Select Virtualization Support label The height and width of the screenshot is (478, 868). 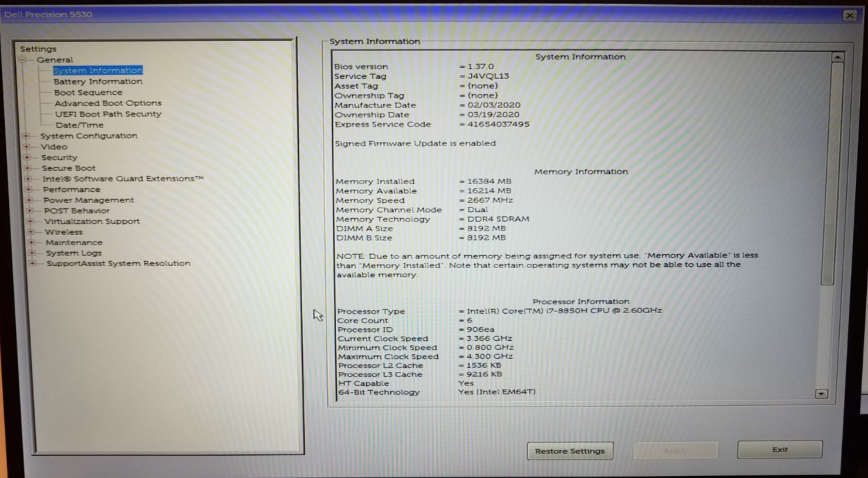(92, 221)
